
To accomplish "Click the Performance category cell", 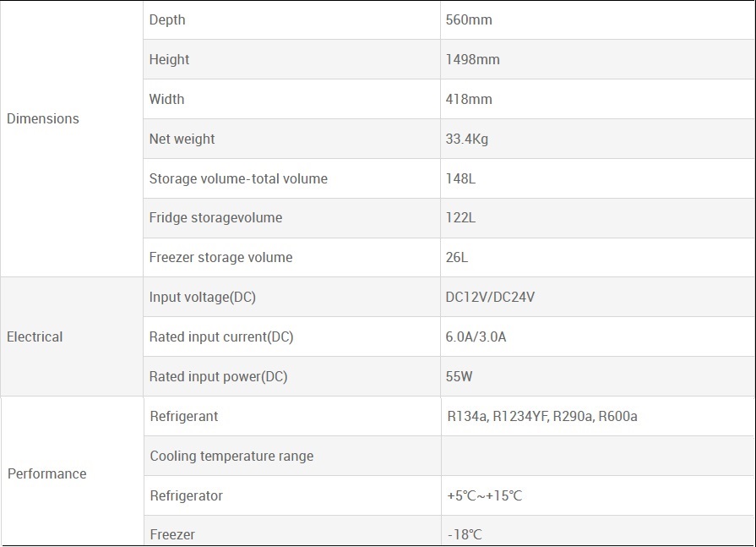I will point(47,474).
